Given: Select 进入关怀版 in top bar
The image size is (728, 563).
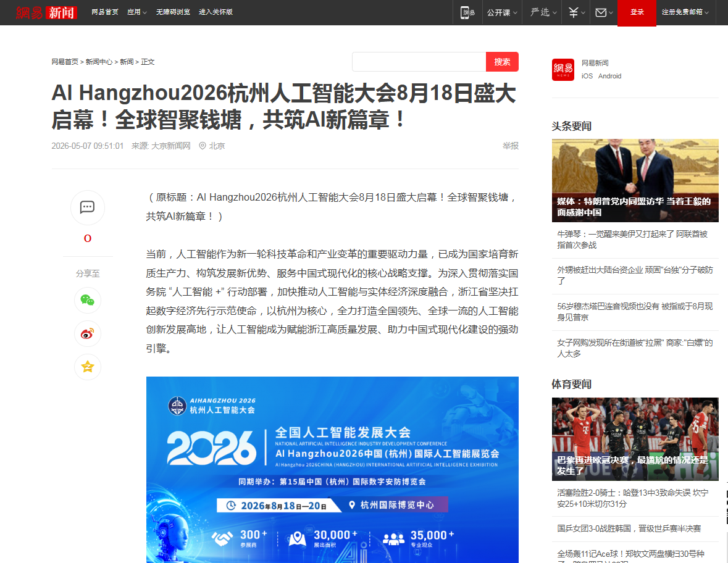Looking at the screenshot, I should tap(215, 12).
